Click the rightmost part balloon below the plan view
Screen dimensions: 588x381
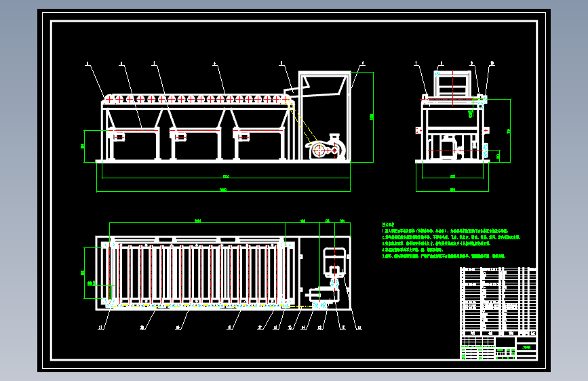click(x=359, y=328)
